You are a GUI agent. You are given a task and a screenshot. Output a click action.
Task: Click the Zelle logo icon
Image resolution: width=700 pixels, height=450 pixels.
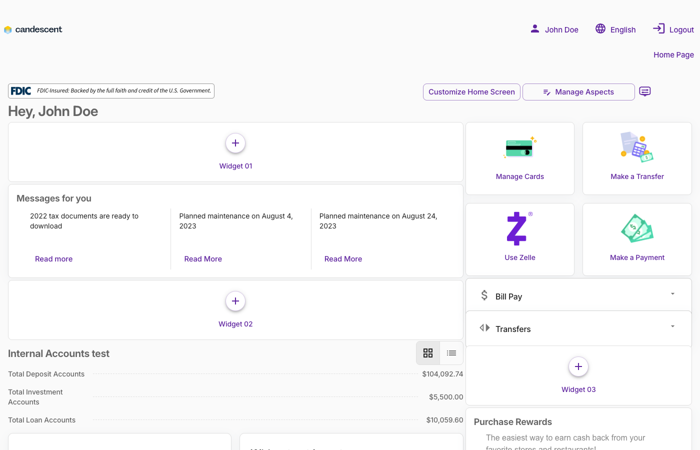click(519, 228)
